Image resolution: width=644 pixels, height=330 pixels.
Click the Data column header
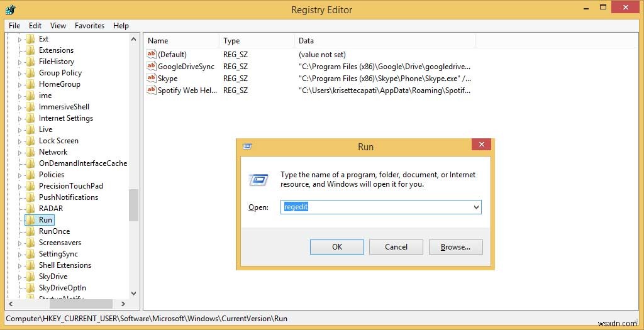(386, 41)
